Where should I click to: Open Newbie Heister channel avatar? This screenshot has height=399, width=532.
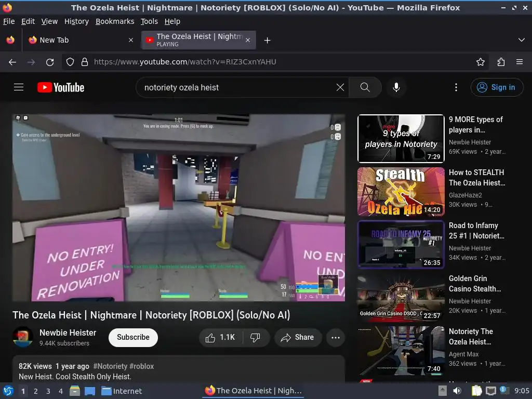[23, 337]
